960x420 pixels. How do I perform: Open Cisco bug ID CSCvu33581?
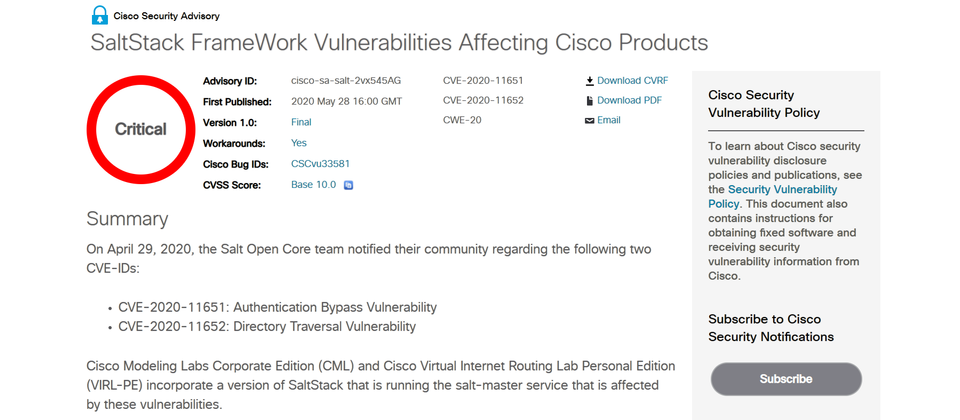320,163
